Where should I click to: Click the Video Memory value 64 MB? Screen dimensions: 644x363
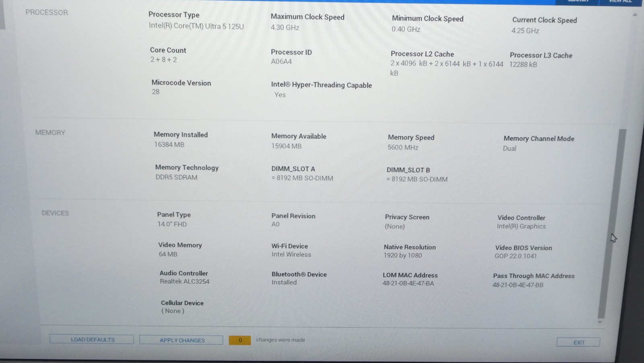pyautogui.click(x=168, y=254)
